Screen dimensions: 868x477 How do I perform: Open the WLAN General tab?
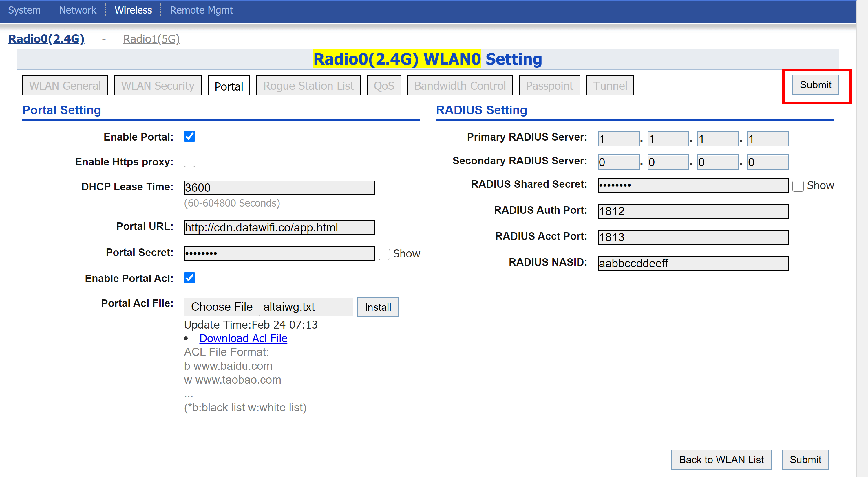click(x=65, y=86)
